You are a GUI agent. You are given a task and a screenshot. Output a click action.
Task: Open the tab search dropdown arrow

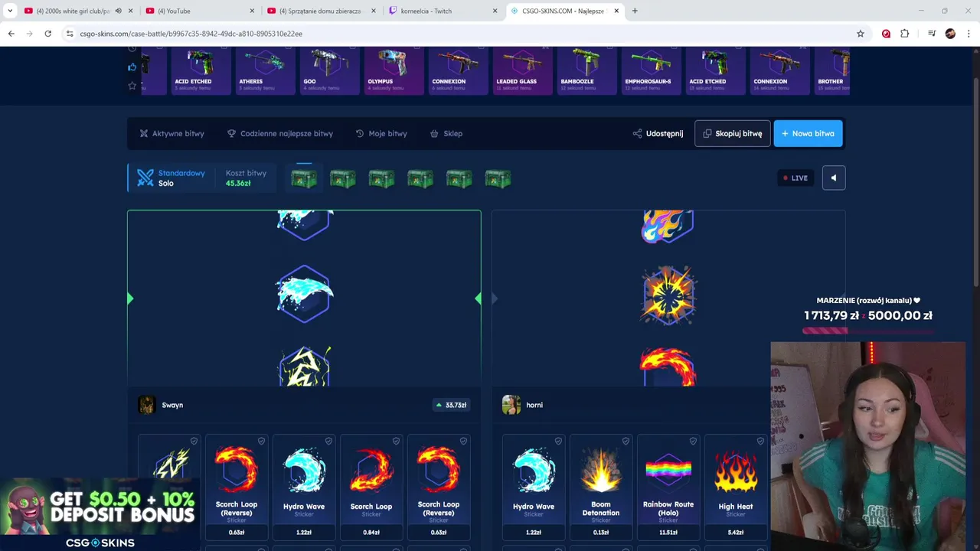pyautogui.click(x=10, y=11)
